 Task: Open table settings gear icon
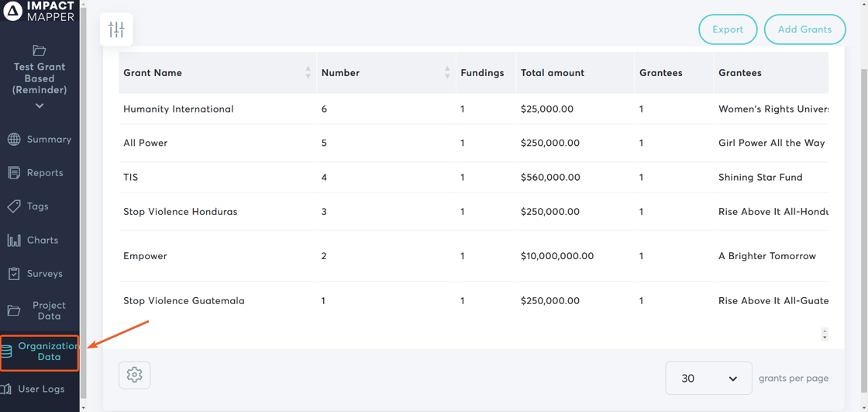coord(134,375)
